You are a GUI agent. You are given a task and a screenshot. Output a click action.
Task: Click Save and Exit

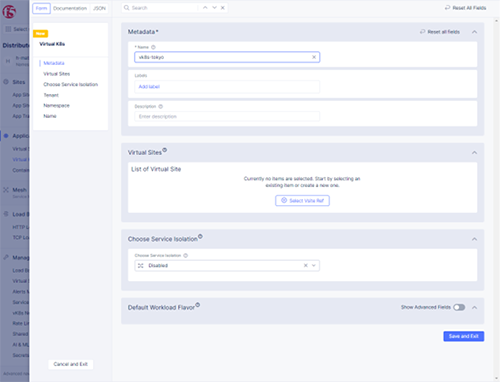(464, 336)
